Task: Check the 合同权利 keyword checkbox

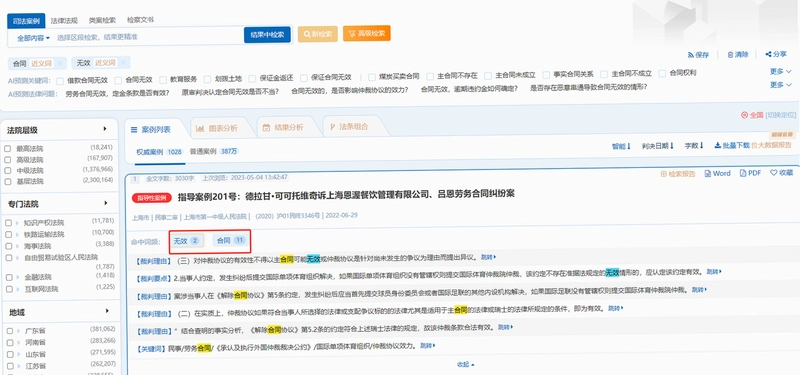Action: click(662, 73)
